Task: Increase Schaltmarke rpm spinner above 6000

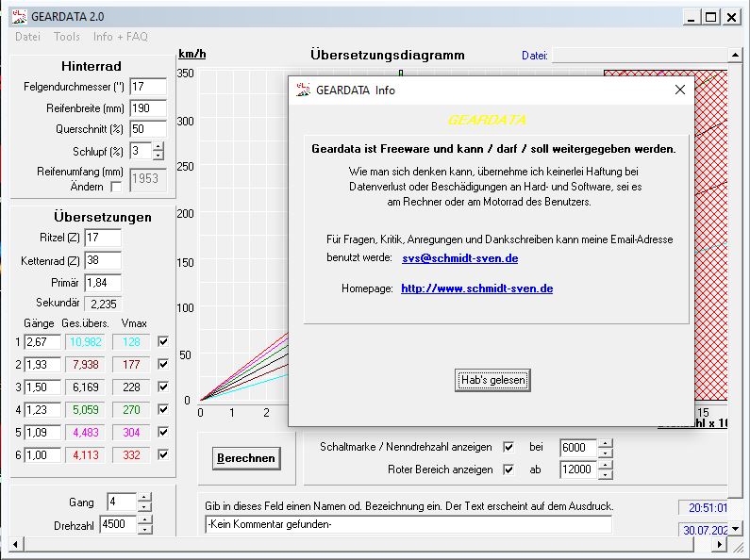Action: click(x=606, y=442)
